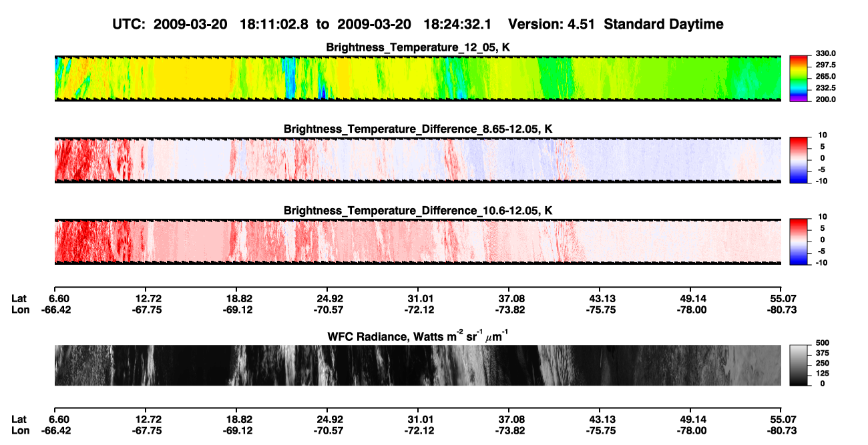
Task: Click bottom axis longitude value -80.73
Action: coord(781,430)
